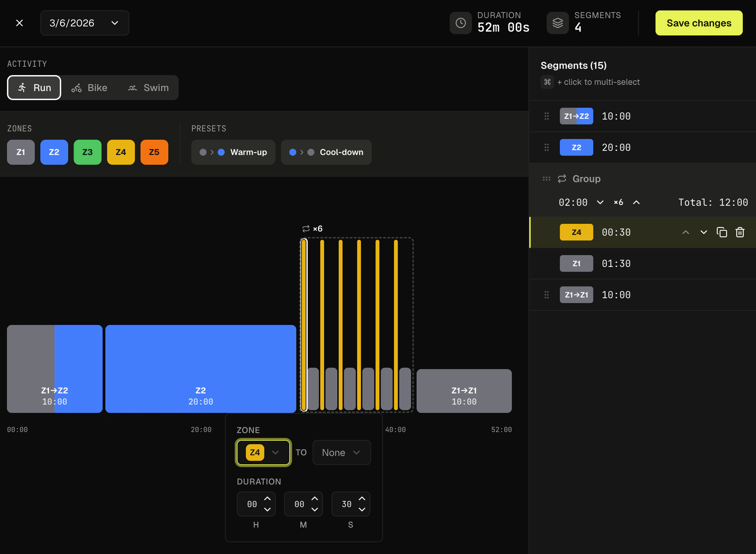Click the Group repeat loop icon
756x554 pixels.
point(562,179)
